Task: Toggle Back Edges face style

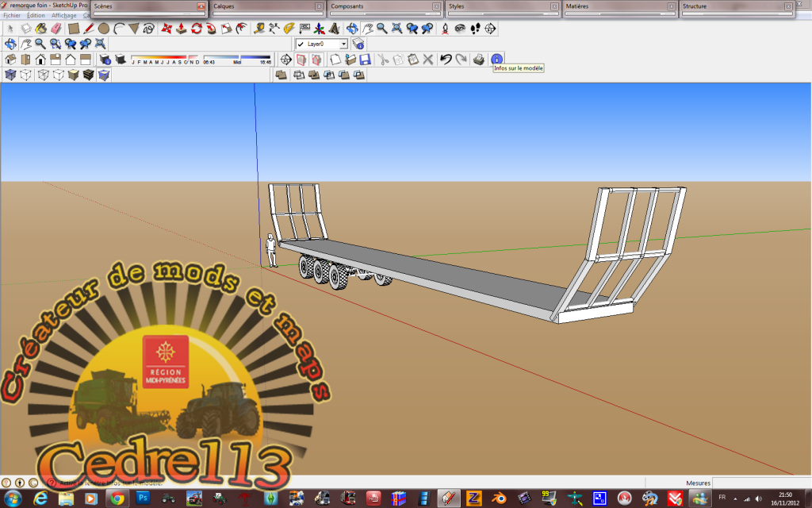Action: (26, 75)
